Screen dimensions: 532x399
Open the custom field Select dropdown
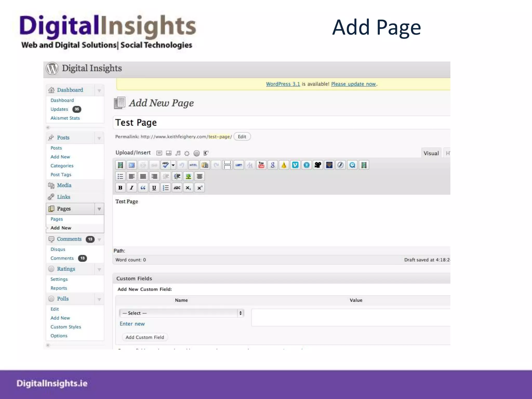click(182, 313)
